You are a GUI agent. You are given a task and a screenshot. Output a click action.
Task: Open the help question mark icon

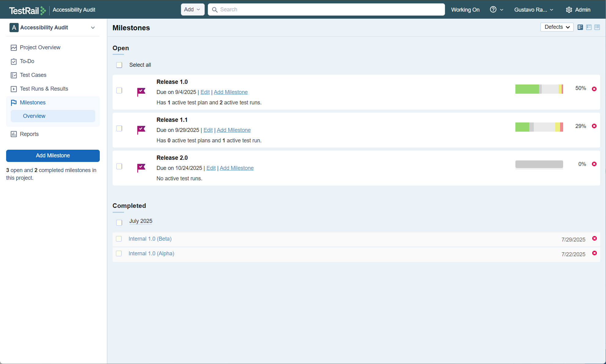click(493, 9)
